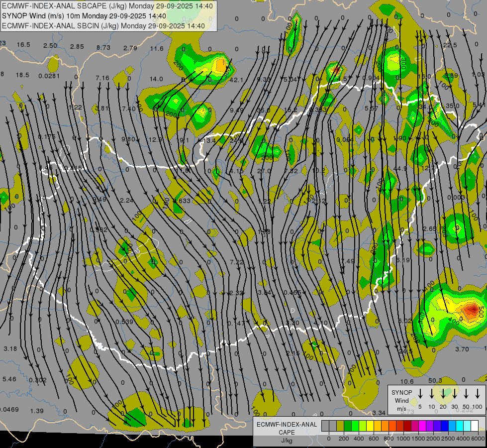Click the 14.0 value on the map
The image size is (487, 448).
(x=156, y=79)
